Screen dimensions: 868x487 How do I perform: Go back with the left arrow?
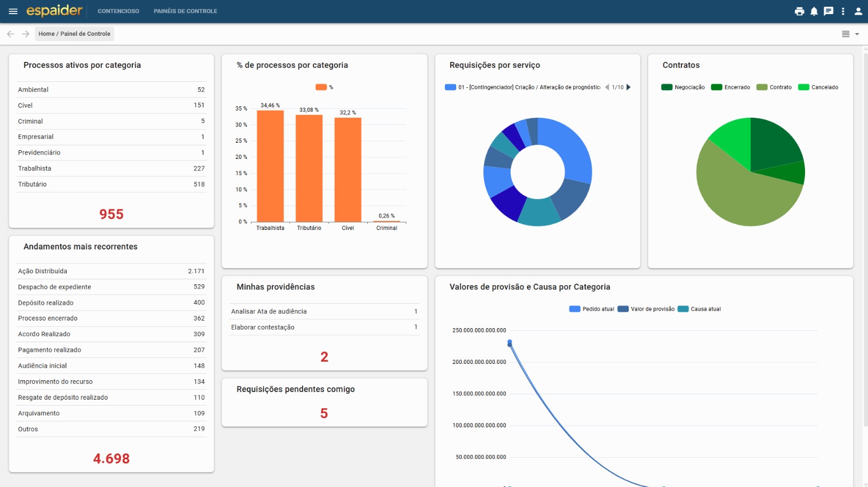(10, 34)
